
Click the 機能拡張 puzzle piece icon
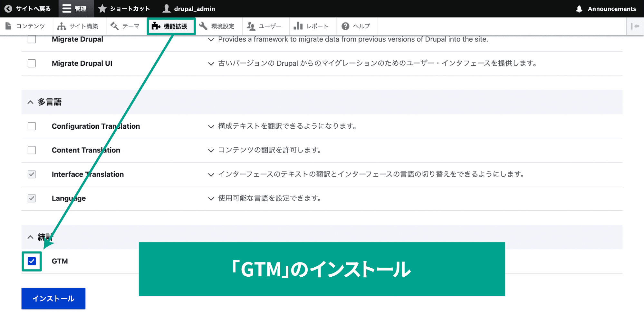tap(156, 26)
